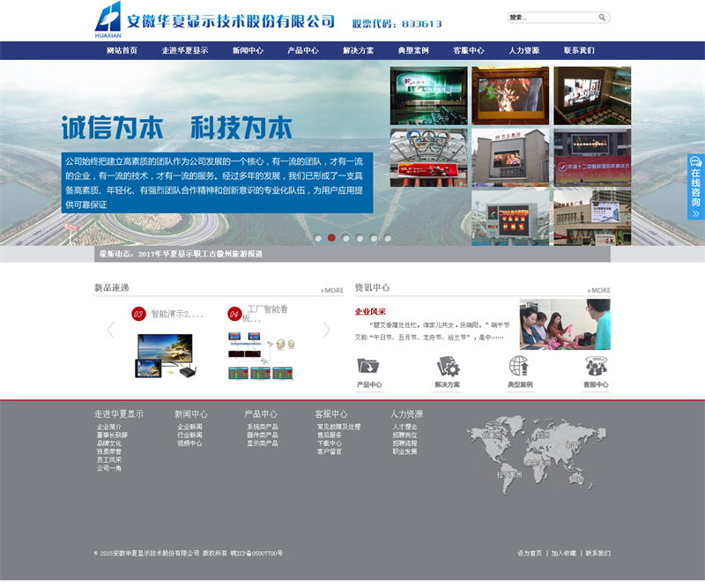Click footer 联系我们 beside 加入收藏
The width and height of the screenshot is (705, 588).
click(x=598, y=554)
